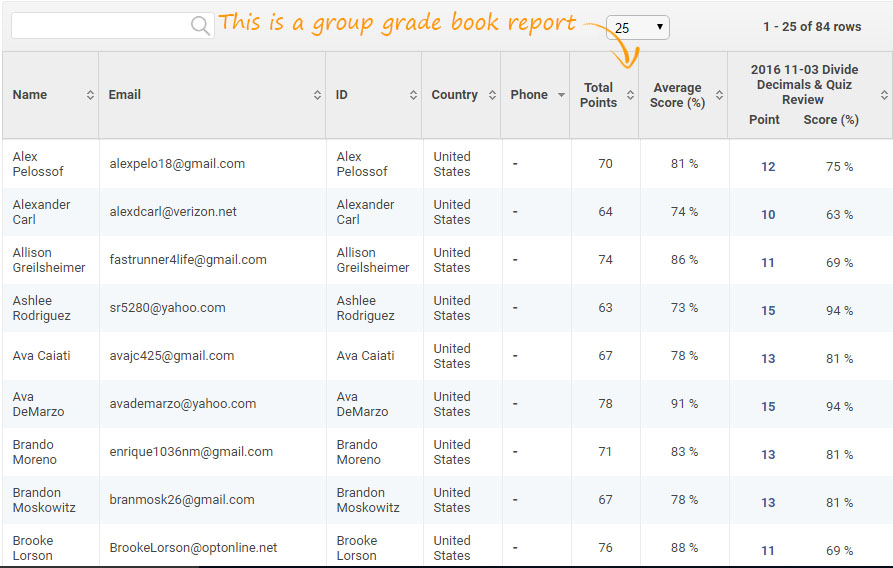The image size is (893, 568).
Task: Click the 2016 11-03 Divide Decimals header
Action: [803, 84]
